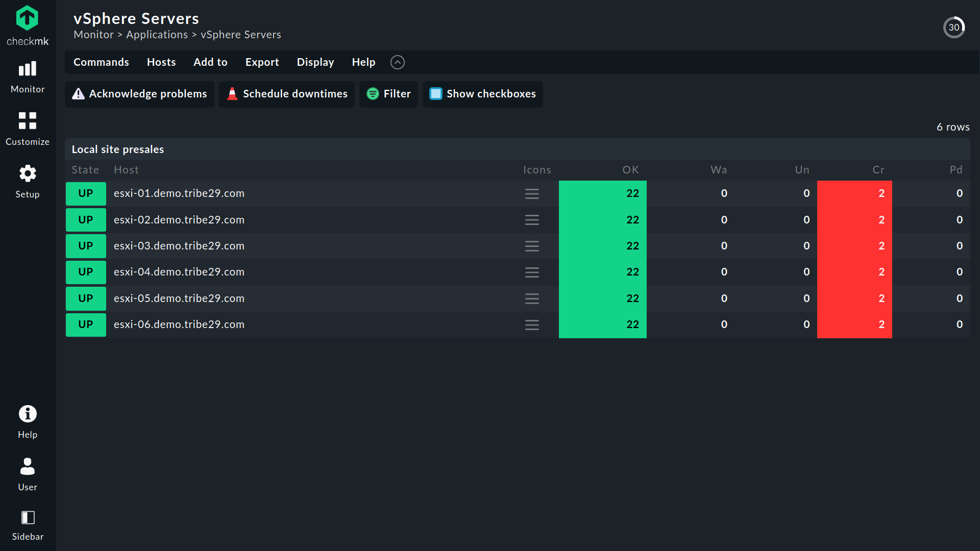Open the Add to menu
This screenshot has width=980, height=551.
210,62
